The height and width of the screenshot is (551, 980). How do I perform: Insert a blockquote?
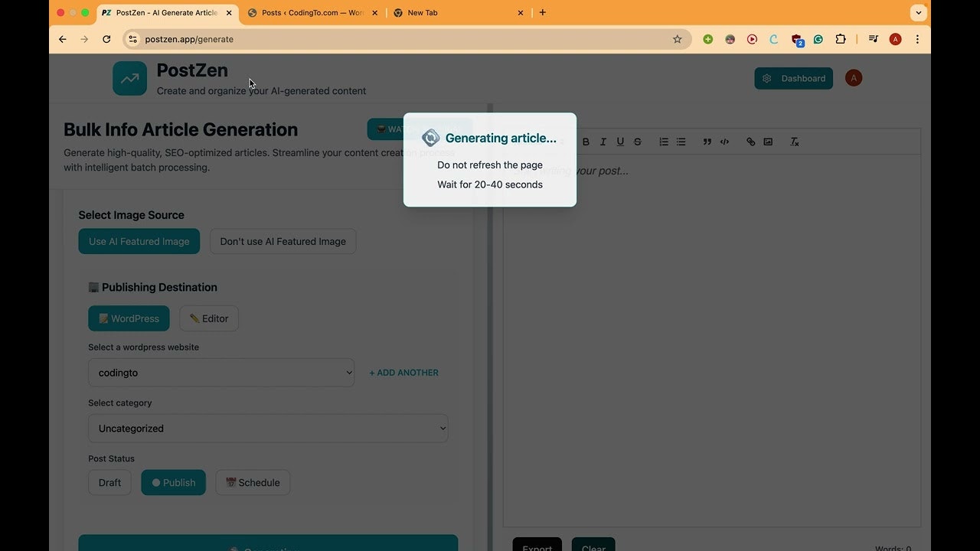point(707,142)
